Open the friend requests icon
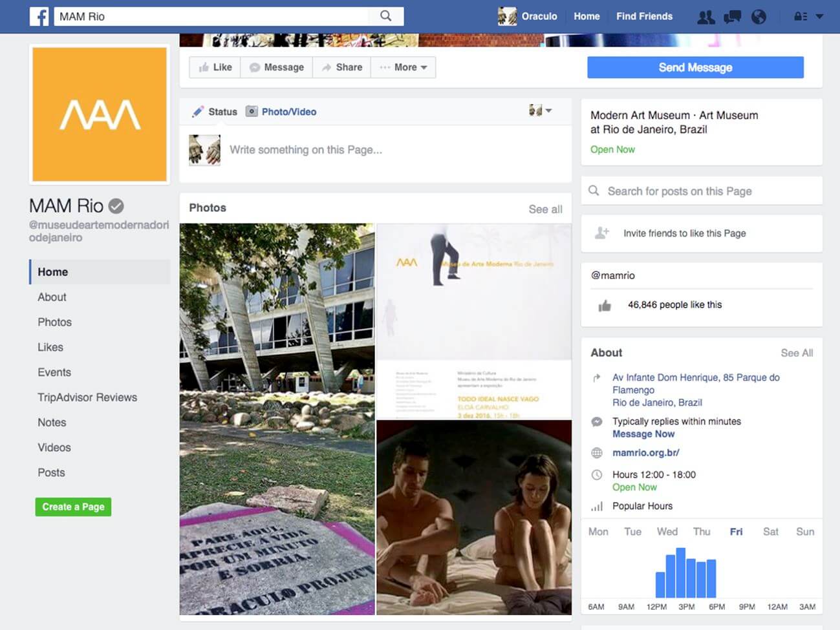The height and width of the screenshot is (630, 840). pyautogui.click(x=706, y=17)
